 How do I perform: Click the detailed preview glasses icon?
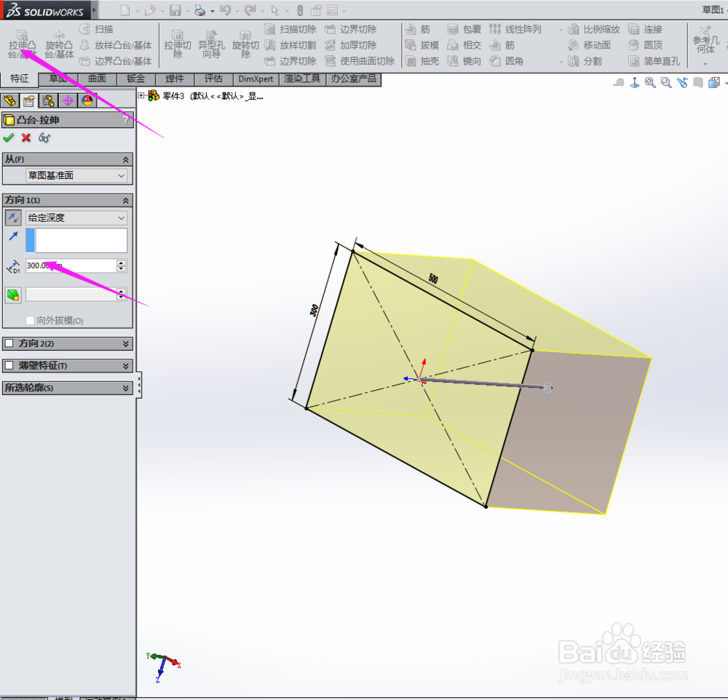[44, 138]
